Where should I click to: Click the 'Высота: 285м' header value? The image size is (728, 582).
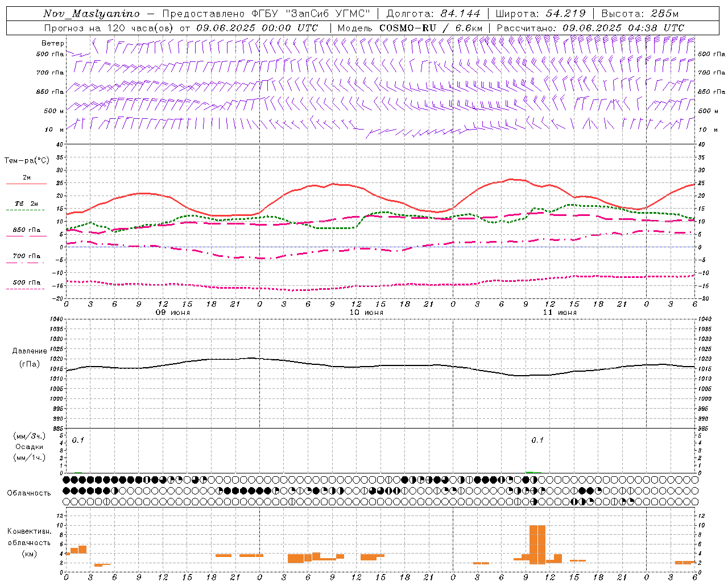click(x=640, y=14)
